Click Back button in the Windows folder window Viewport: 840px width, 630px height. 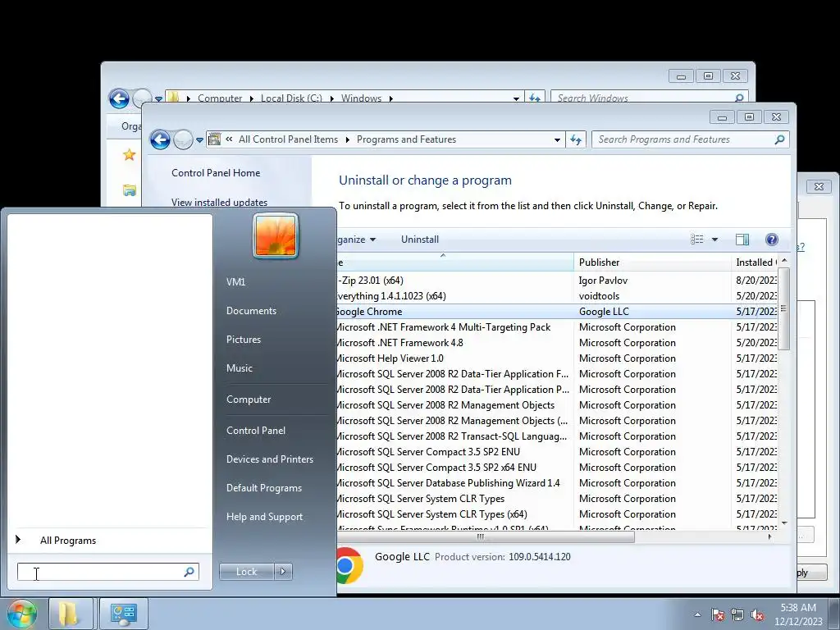pyautogui.click(x=119, y=99)
